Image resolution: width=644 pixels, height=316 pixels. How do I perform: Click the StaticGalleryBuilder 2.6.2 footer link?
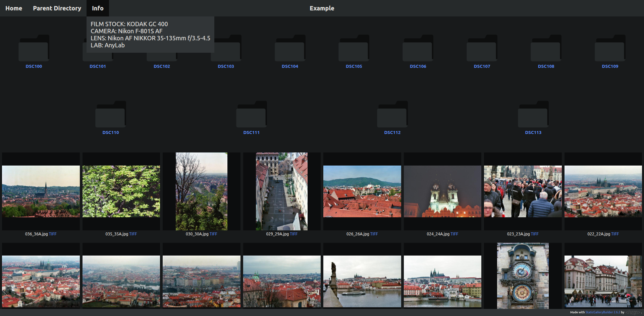point(602,312)
